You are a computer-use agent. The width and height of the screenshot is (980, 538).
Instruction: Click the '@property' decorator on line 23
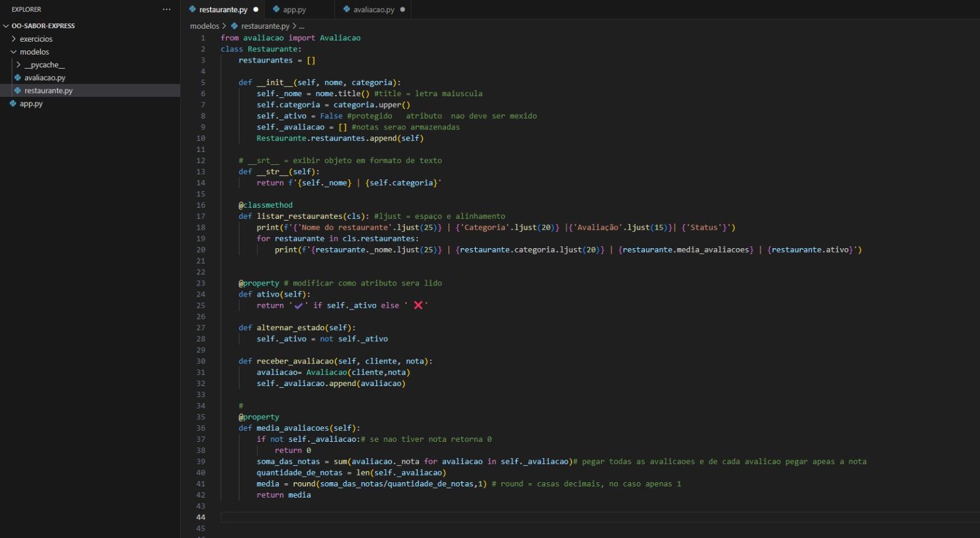259,283
